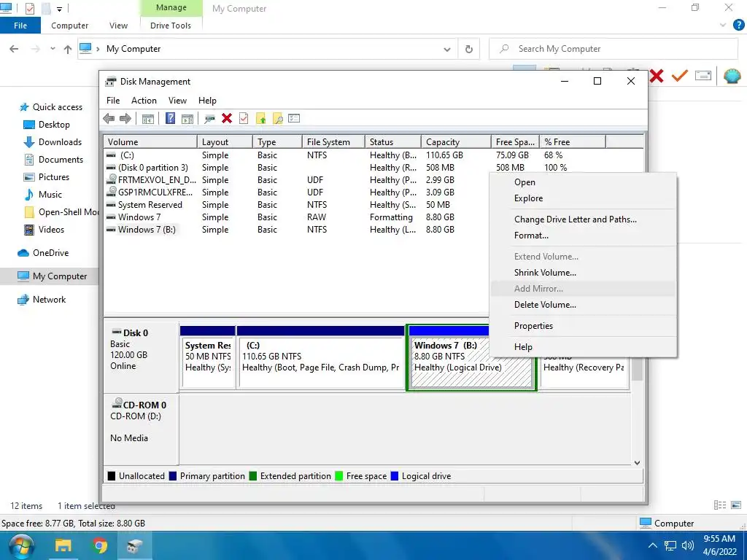The image size is (747, 560).
Task: Show hidden tray icons chevron
Action: [653, 545]
